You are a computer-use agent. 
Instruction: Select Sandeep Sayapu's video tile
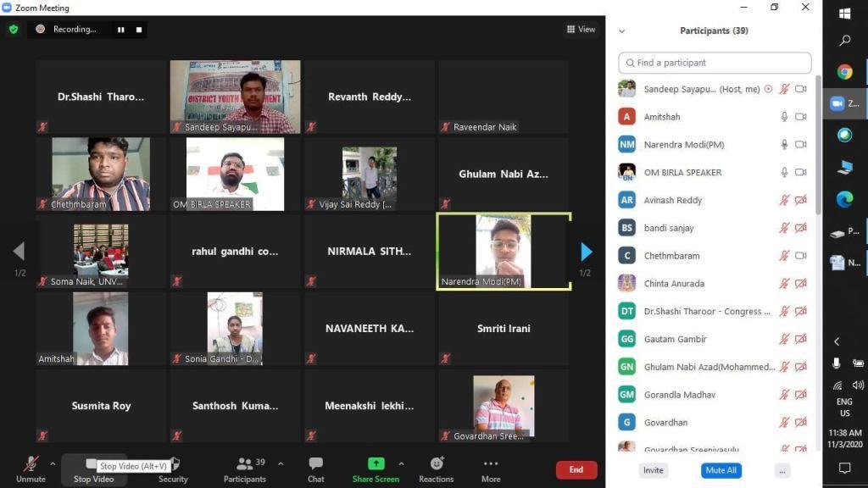click(x=236, y=97)
